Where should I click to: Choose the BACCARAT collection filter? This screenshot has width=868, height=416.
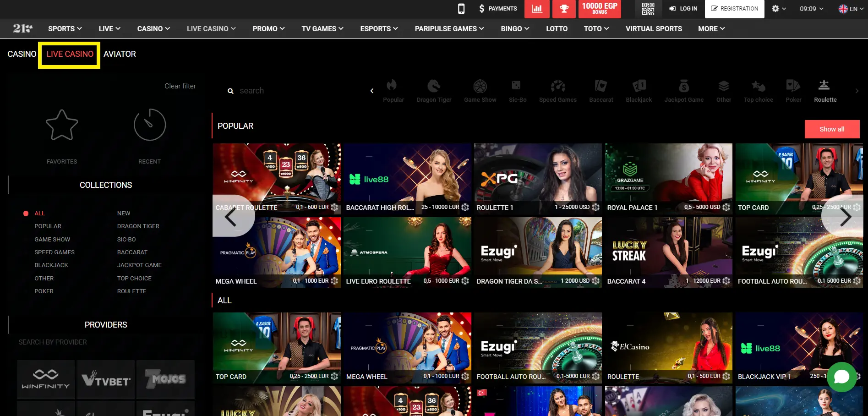(132, 252)
